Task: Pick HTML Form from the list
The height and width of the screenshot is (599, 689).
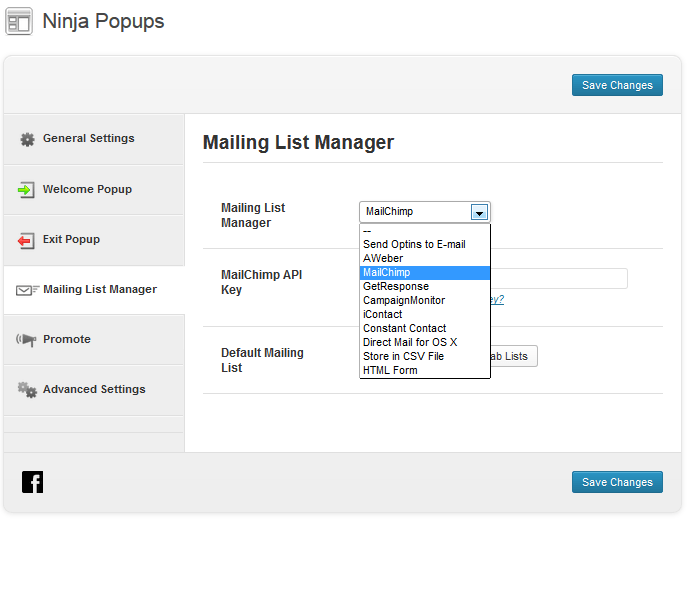Action: (x=424, y=370)
